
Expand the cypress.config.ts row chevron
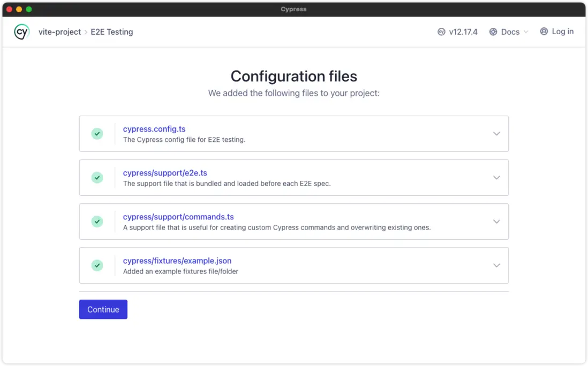click(496, 134)
